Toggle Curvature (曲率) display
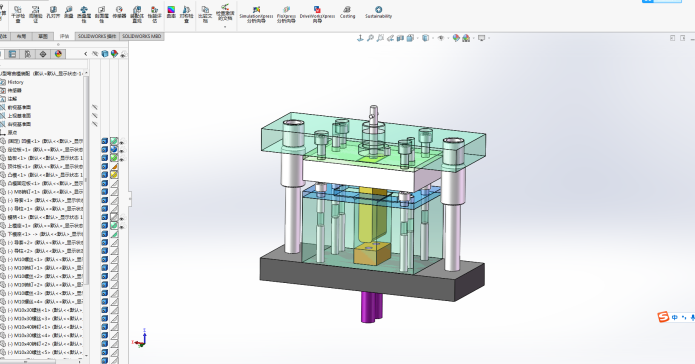The image size is (695, 364). pos(171,12)
